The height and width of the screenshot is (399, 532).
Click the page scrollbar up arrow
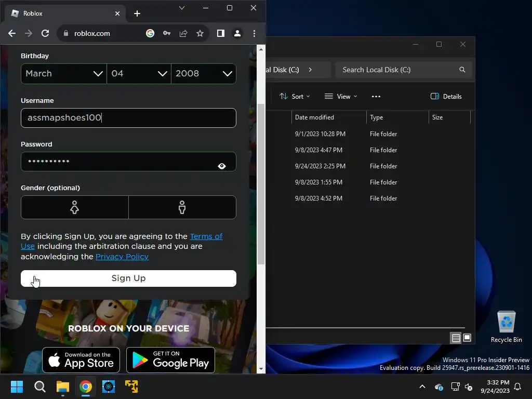261,49
